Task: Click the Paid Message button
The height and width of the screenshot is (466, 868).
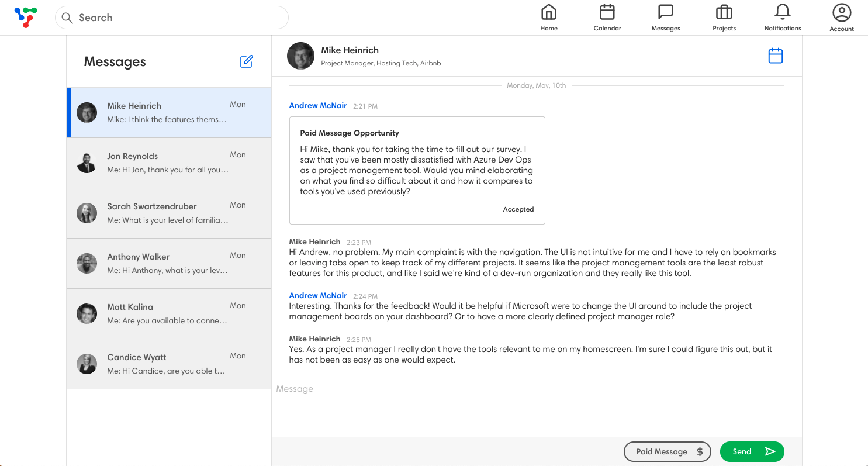Action: coord(667,451)
